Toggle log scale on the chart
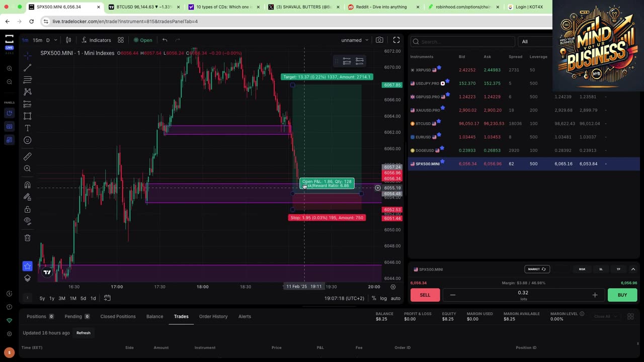The image size is (644, 362). coord(383,299)
